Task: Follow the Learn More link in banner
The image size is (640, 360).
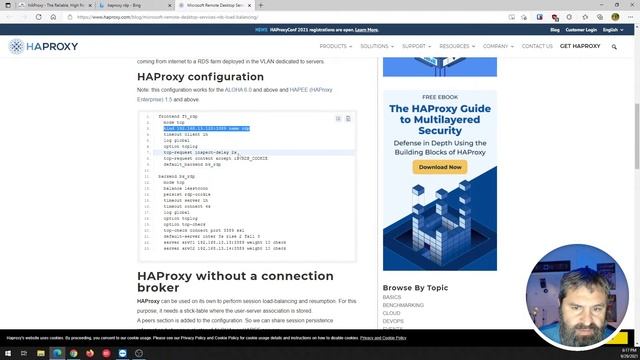Action: [367, 30]
